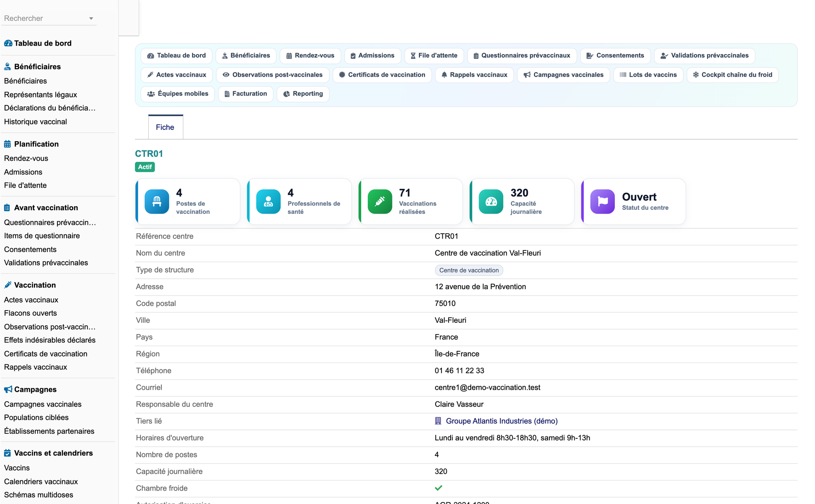The height and width of the screenshot is (504, 815).
Task: Click the opening hours Lundi au vendredi value
Action: pyautogui.click(x=513, y=438)
